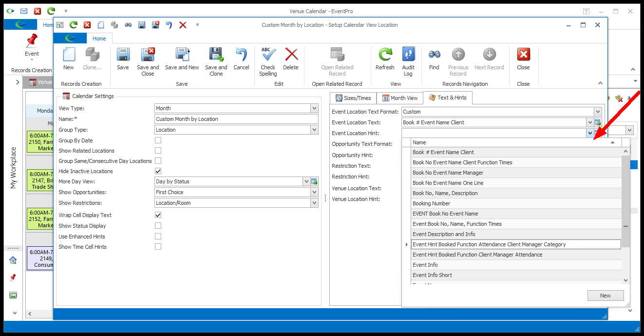Viewport: 644px width, 336px height.
Task: Select the Text & Hints tab
Action: tap(447, 98)
